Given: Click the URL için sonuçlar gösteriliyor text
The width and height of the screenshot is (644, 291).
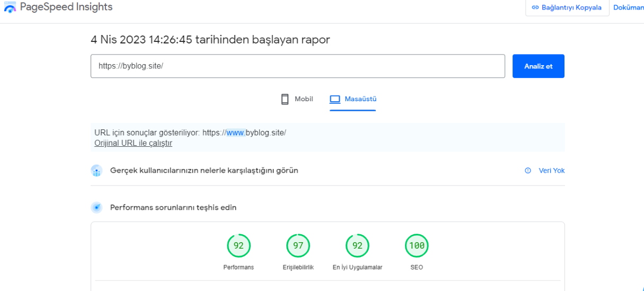Looking at the screenshot, I should pyautogui.click(x=190, y=133).
